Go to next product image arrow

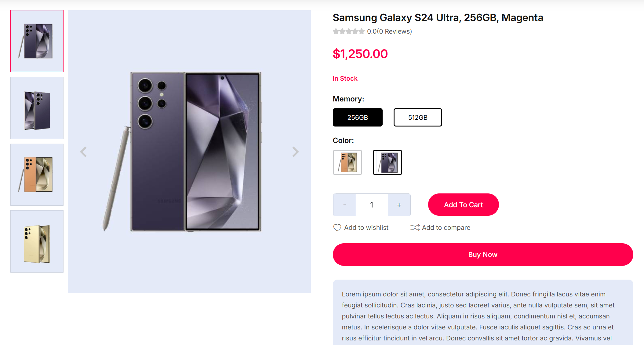(295, 152)
